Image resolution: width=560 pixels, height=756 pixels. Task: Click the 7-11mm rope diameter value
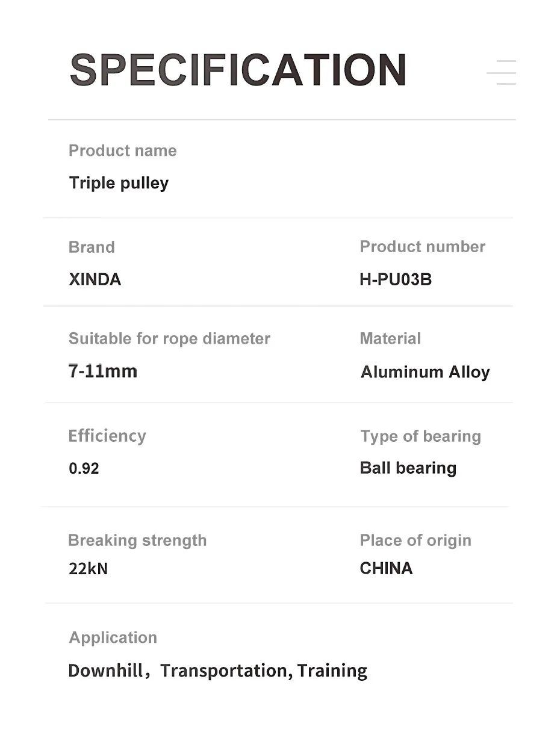coord(103,371)
